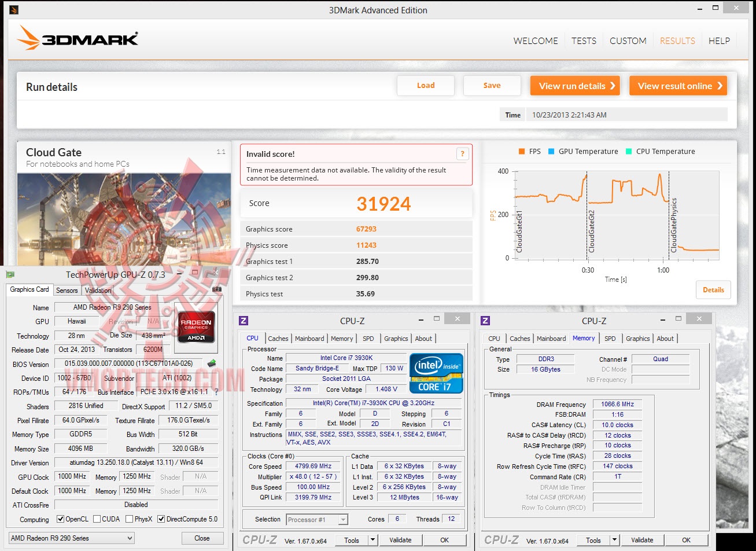
Task: Open the SPD tab in the processor CPU-Z window
Action: [368, 339]
